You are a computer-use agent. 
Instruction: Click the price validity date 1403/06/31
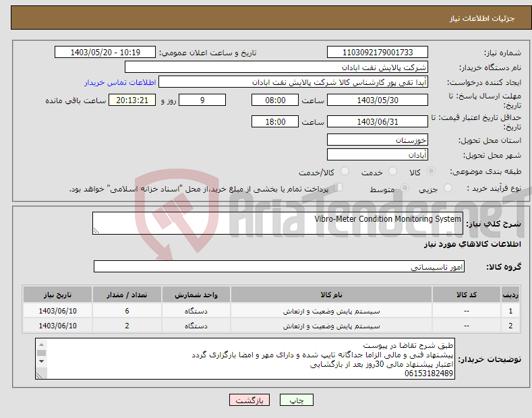pos(378,121)
